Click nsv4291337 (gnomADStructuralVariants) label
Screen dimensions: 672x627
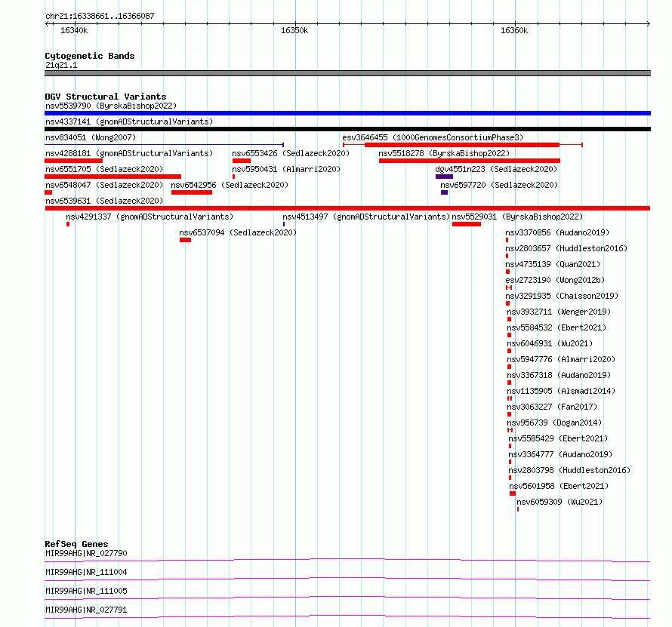coord(150,217)
